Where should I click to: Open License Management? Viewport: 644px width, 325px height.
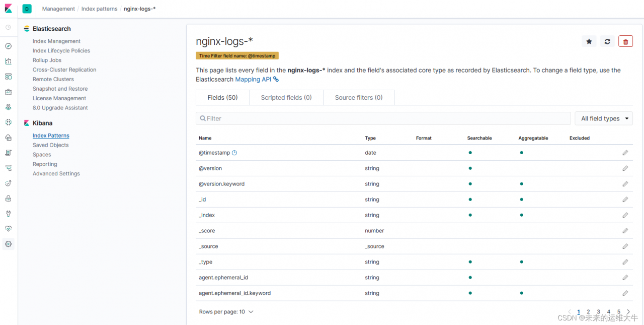pyautogui.click(x=59, y=98)
